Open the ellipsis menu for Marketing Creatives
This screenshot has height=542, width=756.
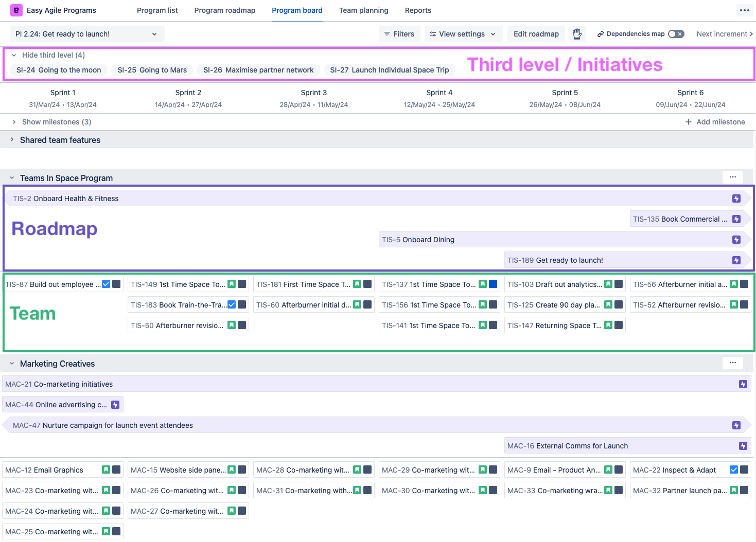coord(733,363)
